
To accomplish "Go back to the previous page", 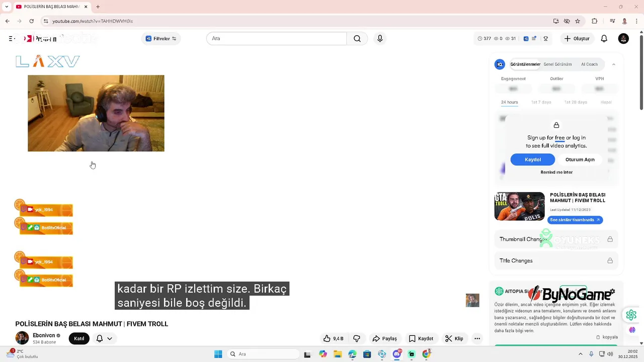I will pyautogui.click(x=8, y=21).
